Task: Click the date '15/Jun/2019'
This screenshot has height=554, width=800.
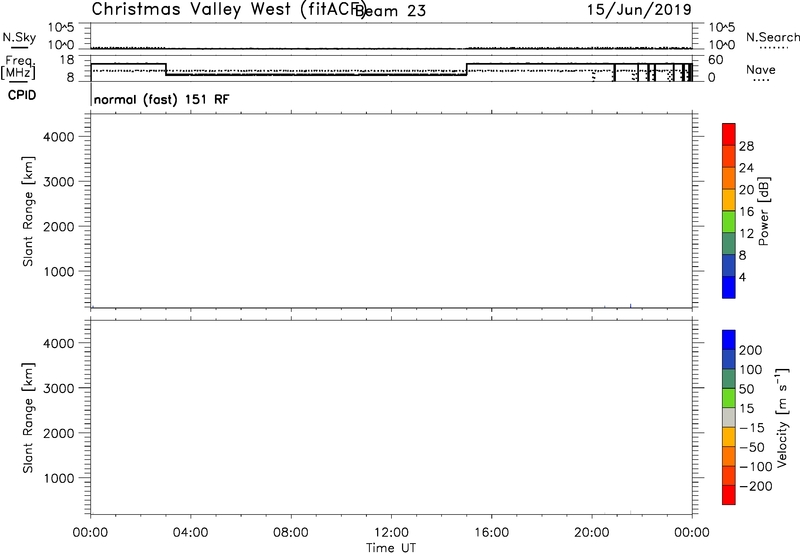Action: (639, 10)
